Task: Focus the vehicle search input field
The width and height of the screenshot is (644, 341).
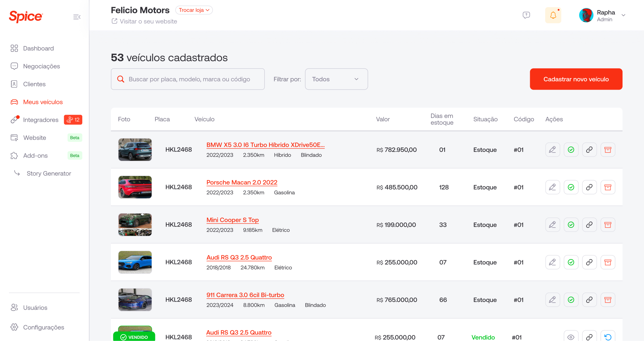Action: tap(188, 79)
